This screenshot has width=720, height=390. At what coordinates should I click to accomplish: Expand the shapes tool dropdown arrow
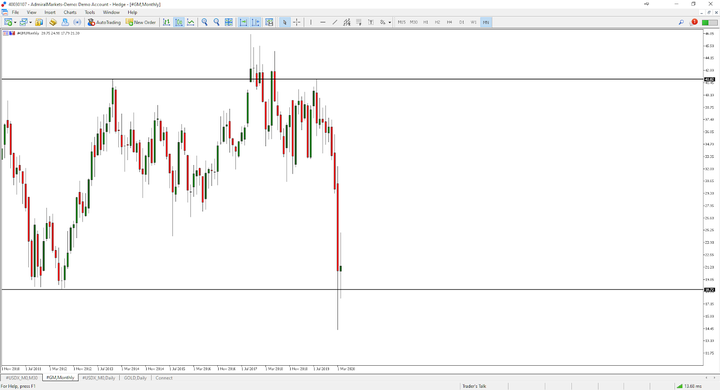click(390, 22)
